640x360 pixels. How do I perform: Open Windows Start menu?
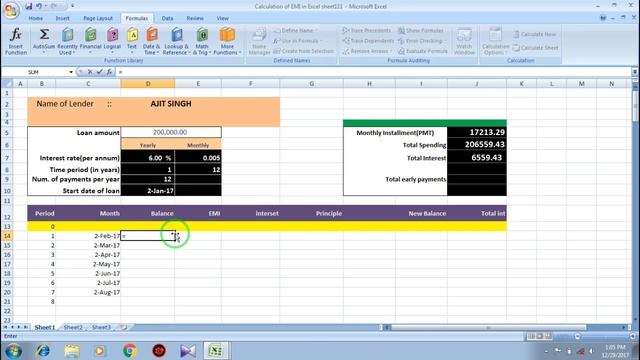click(13, 351)
